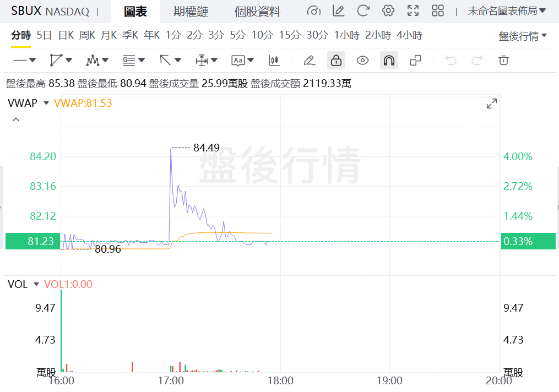Click the eraser/pen edit drawing icon

[309, 60]
